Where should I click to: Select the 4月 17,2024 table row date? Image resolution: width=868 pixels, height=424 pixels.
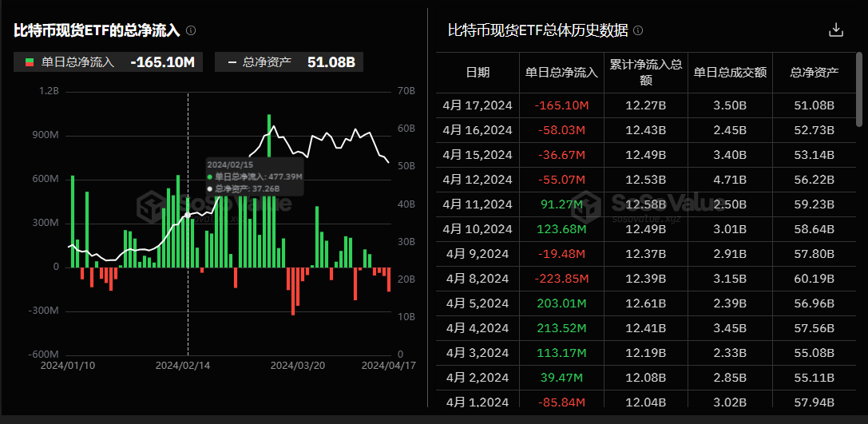coord(478,105)
